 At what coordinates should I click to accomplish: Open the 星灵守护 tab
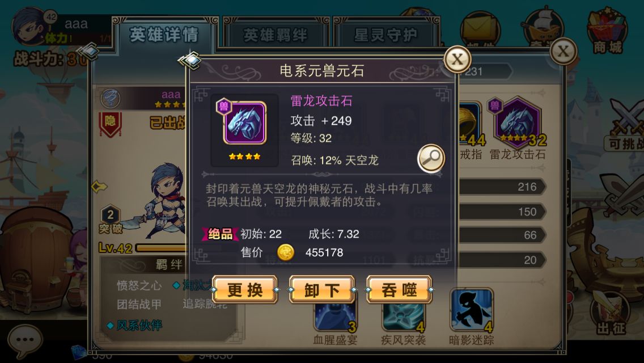point(385,35)
